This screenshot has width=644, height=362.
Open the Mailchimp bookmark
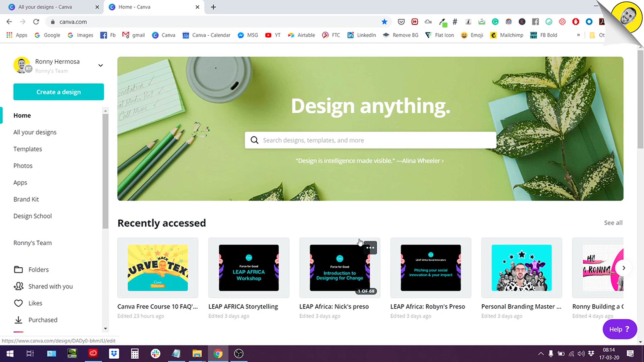coord(506,35)
